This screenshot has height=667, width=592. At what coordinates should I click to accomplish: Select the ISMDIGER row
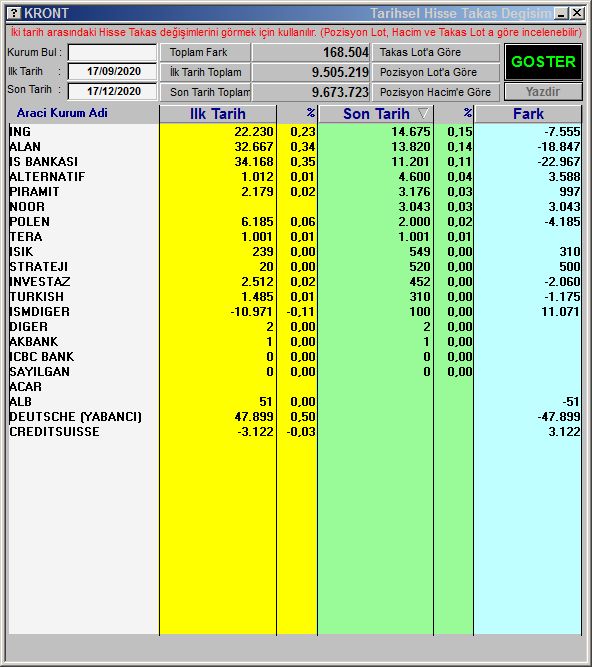(x=295, y=311)
